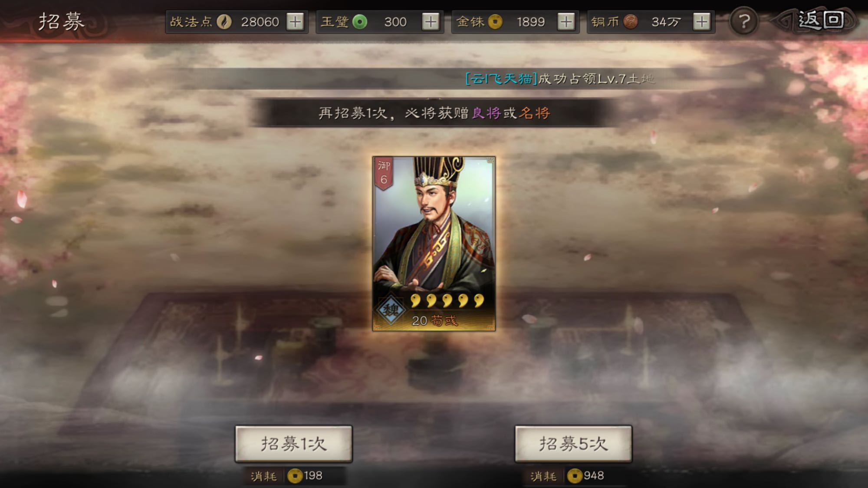
Task: Select the 荀彧 general card
Action: [434, 244]
